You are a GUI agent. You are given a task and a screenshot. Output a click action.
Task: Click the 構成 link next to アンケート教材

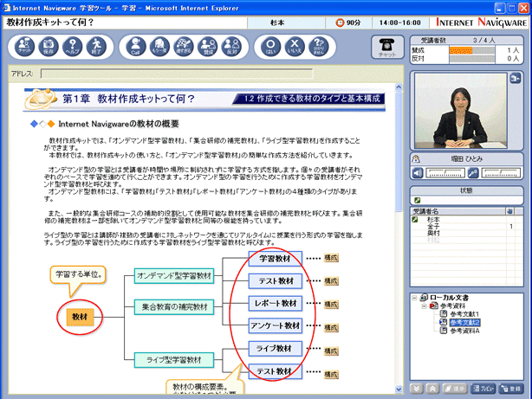click(x=331, y=328)
